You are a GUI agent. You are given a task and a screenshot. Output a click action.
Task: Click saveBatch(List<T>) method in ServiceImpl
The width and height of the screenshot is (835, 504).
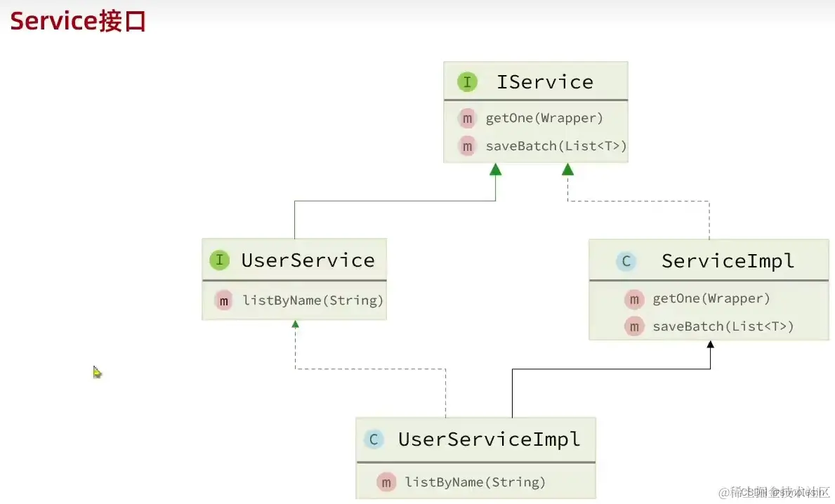point(723,326)
